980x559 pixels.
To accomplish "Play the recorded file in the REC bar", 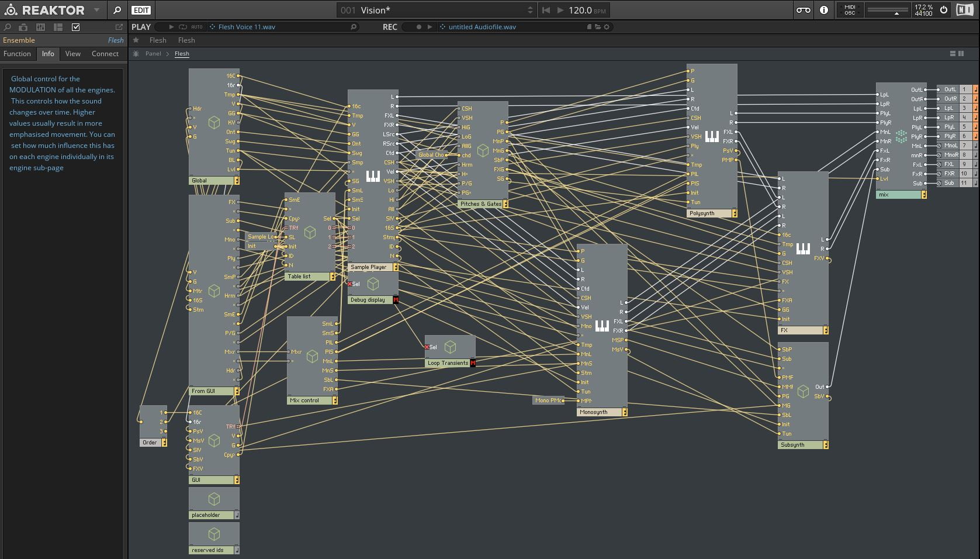I will tap(430, 27).
